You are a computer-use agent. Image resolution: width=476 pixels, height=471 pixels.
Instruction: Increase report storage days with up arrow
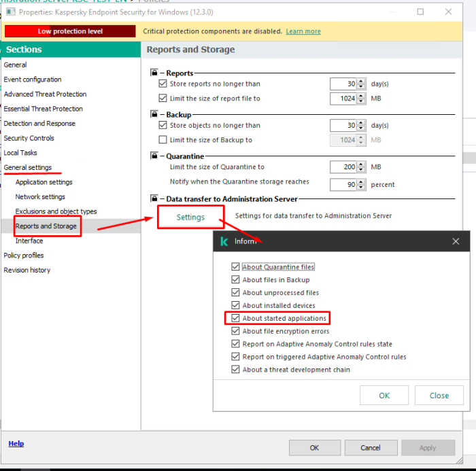[360, 81]
